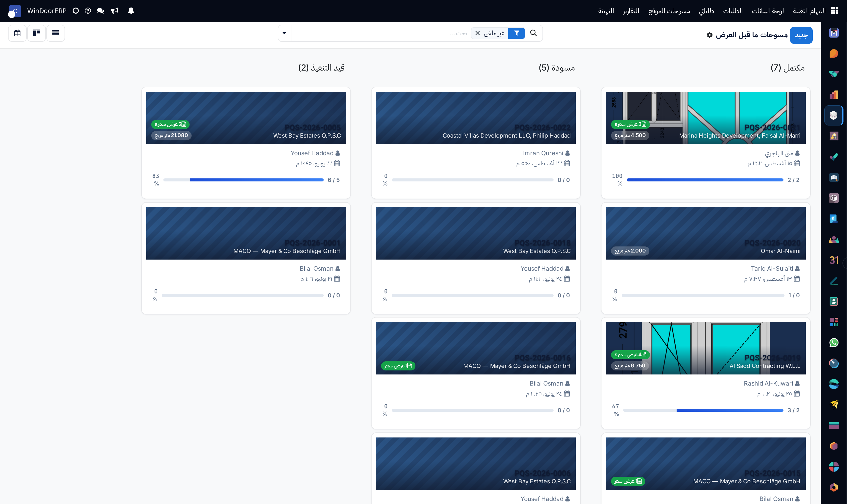Click the قيد التنفيذ (2) column header
847x504 pixels.
(x=321, y=68)
